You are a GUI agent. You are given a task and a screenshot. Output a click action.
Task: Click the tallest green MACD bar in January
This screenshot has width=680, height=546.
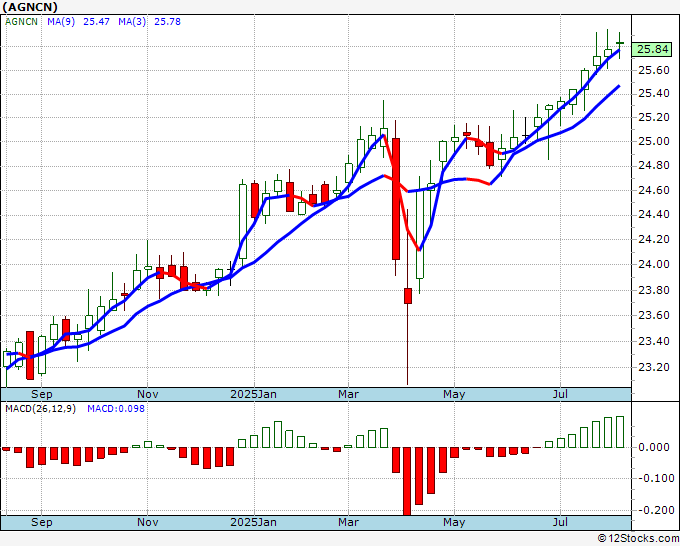pos(278,435)
